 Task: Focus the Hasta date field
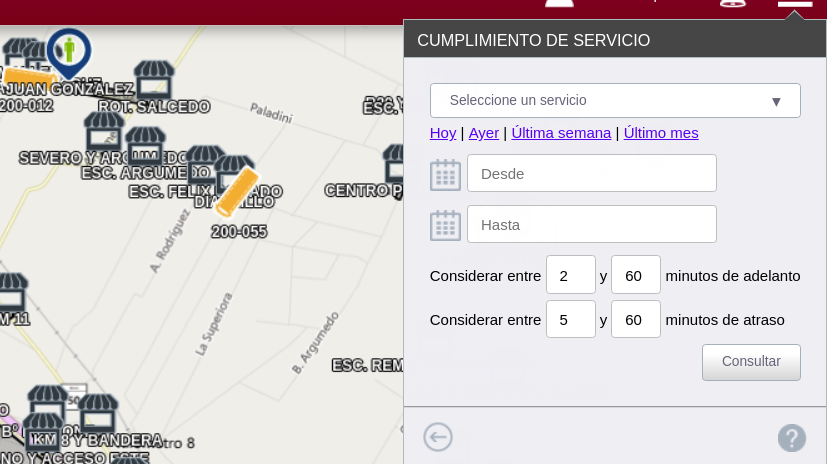[x=591, y=224]
